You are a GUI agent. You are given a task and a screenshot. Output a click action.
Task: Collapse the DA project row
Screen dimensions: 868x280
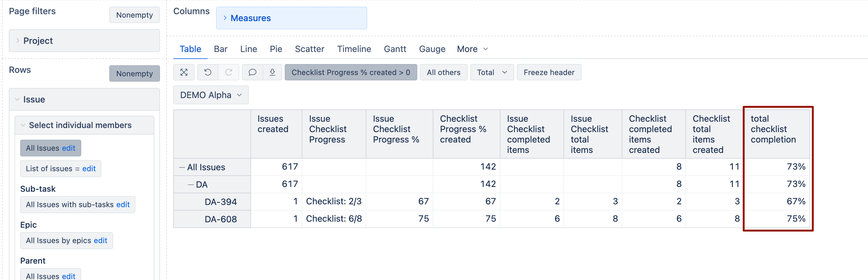pos(191,184)
